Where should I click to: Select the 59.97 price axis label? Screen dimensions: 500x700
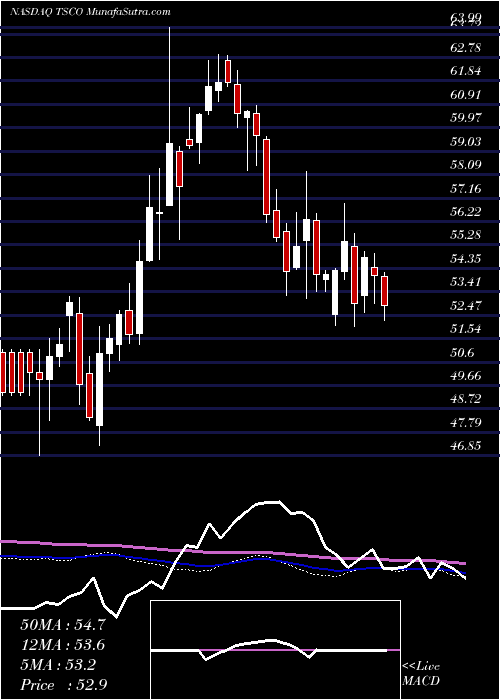[x=466, y=118]
